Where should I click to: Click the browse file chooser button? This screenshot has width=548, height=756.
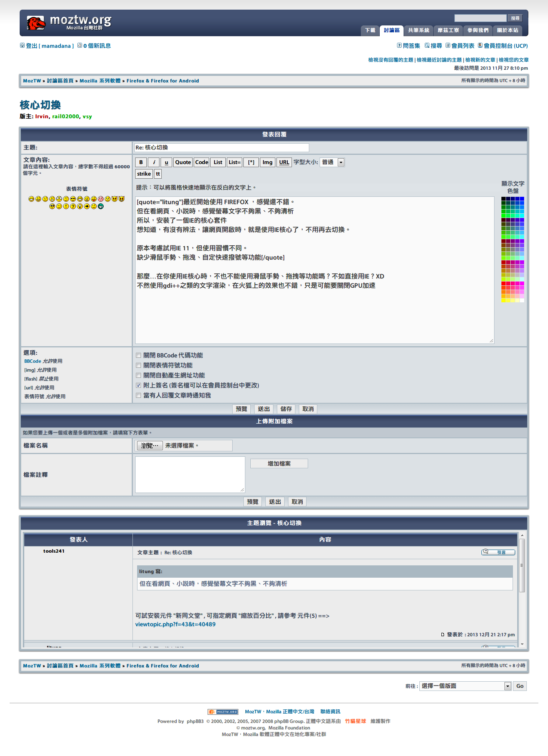click(x=150, y=446)
